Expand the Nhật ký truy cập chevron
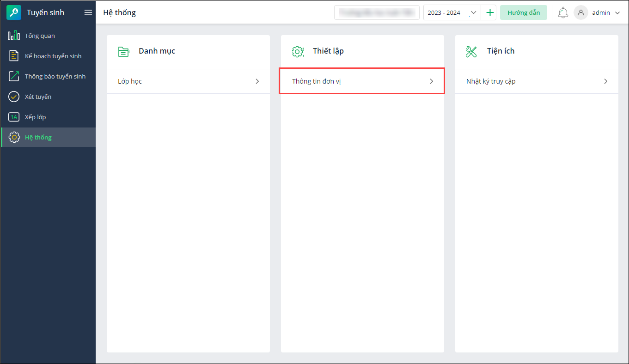The height and width of the screenshot is (364, 629). click(606, 81)
